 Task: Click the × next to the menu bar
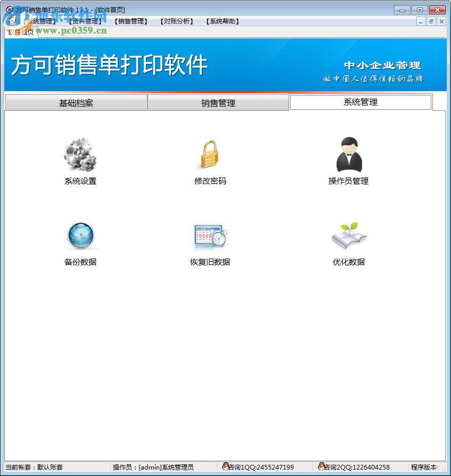click(x=442, y=21)
